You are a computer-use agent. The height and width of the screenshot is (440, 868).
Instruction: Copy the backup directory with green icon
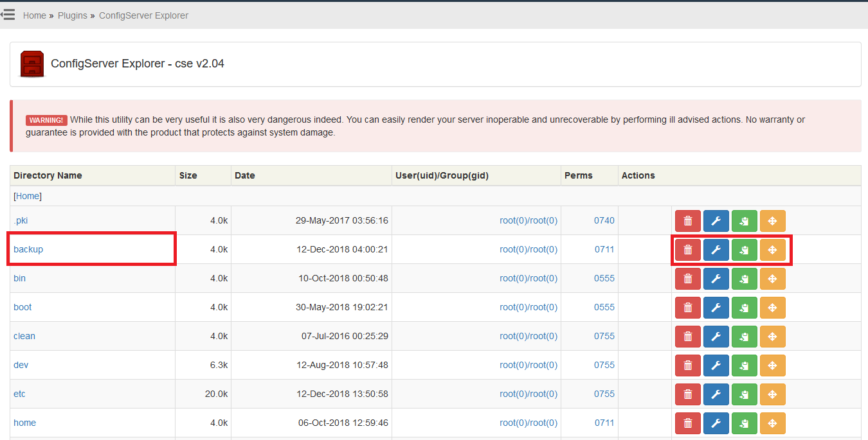click(745, 250)
